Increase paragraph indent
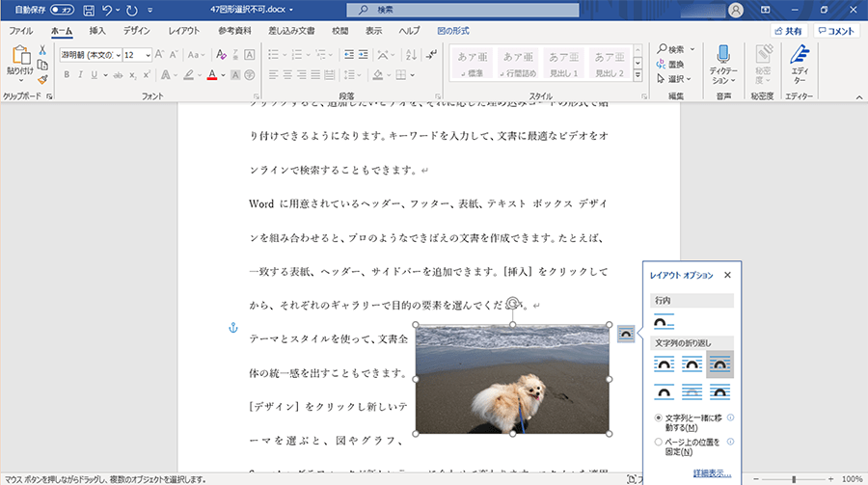The height and width of the screenshot is (485, 868). [364, 54]
